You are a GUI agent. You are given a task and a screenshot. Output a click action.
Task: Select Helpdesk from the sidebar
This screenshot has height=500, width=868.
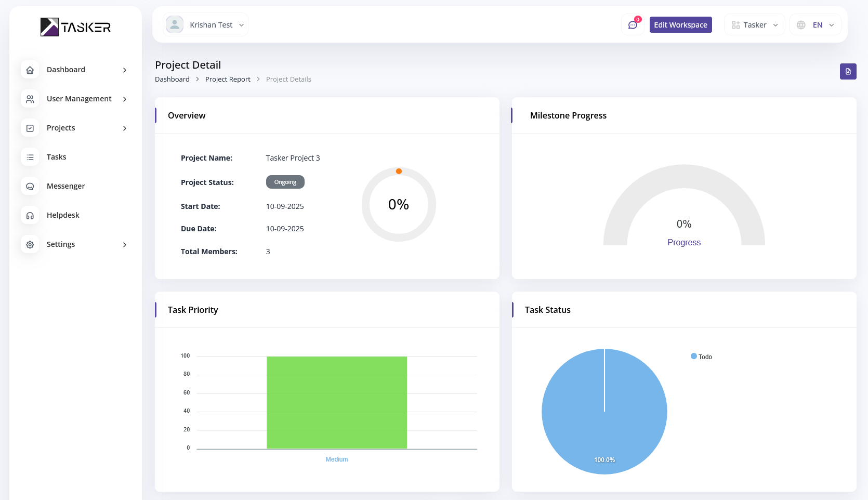63,215
